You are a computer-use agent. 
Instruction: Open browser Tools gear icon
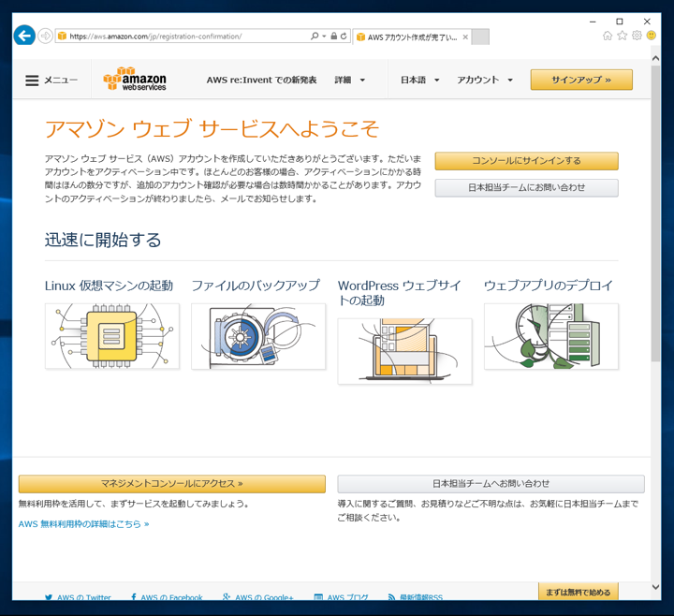pos(637,36)
